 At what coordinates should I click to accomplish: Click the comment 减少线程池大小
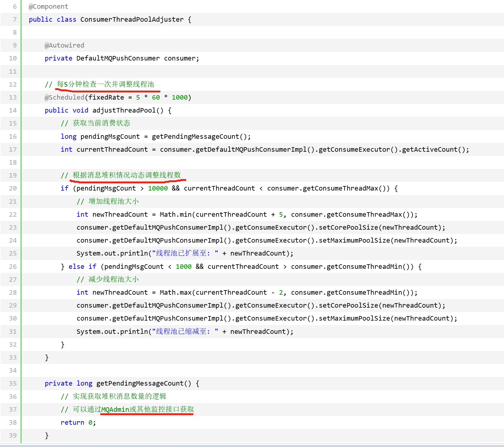(108, 280)
